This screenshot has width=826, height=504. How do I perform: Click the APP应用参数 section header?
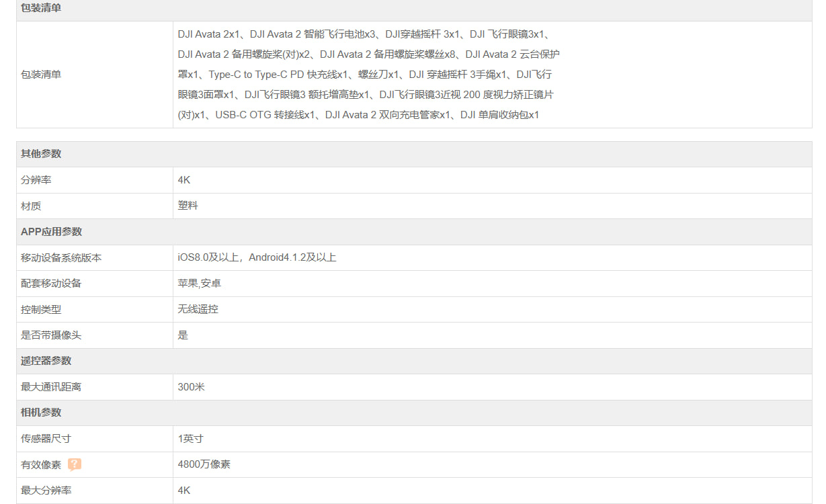[x=51, y=232]
